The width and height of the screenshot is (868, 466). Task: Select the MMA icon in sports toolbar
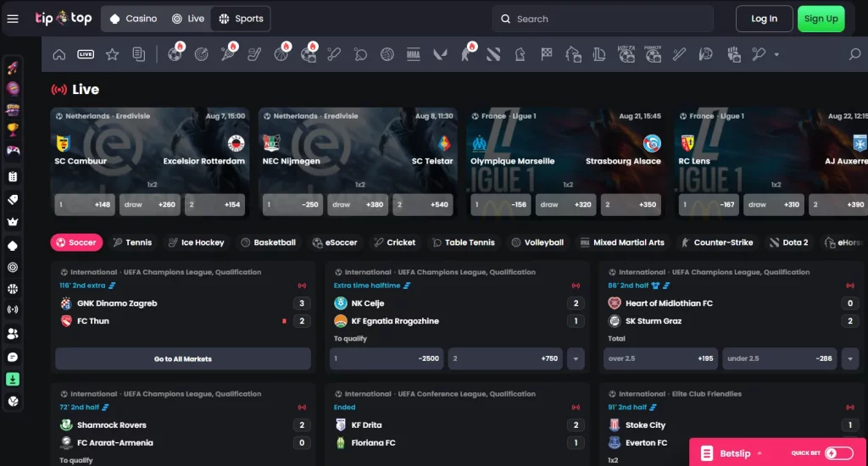pos(414,54)
